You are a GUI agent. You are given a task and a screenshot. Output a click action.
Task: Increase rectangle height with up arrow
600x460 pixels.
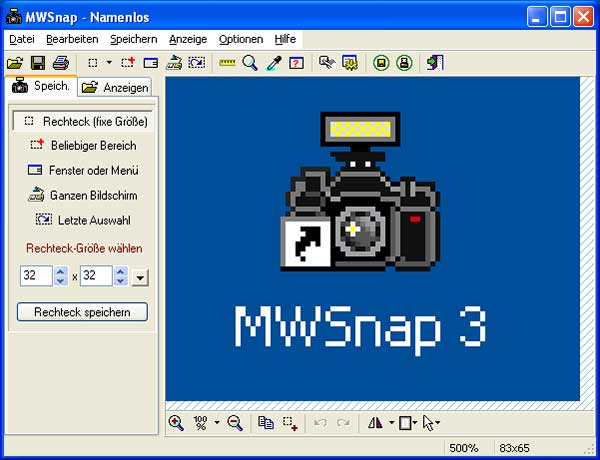pos(121,271)
